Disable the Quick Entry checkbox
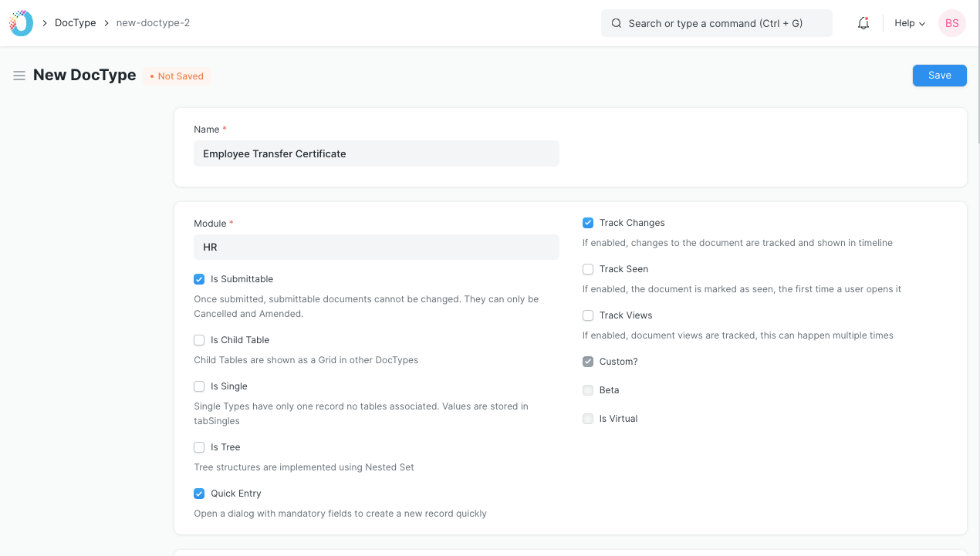This screenshot has width=980, height=556. point(199,494)
